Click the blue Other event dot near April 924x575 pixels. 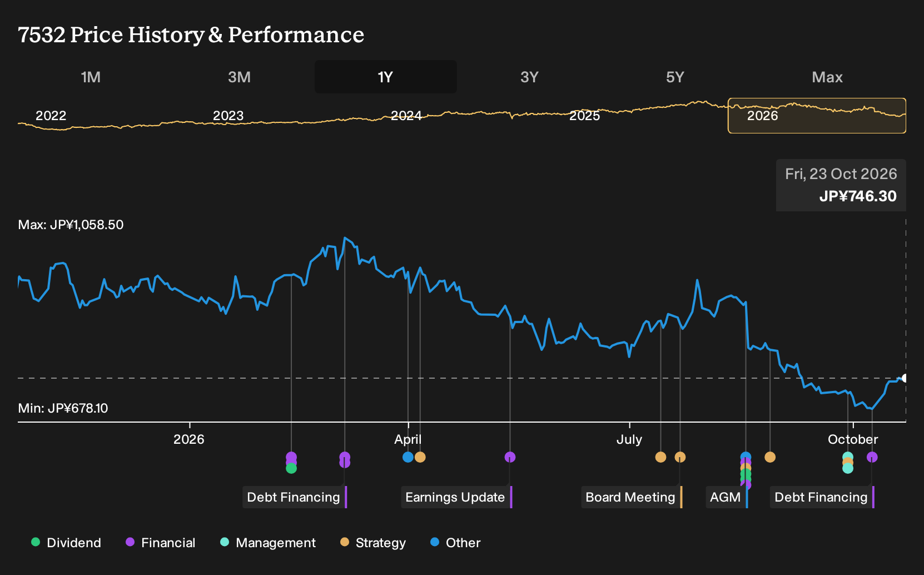(408, 457)
